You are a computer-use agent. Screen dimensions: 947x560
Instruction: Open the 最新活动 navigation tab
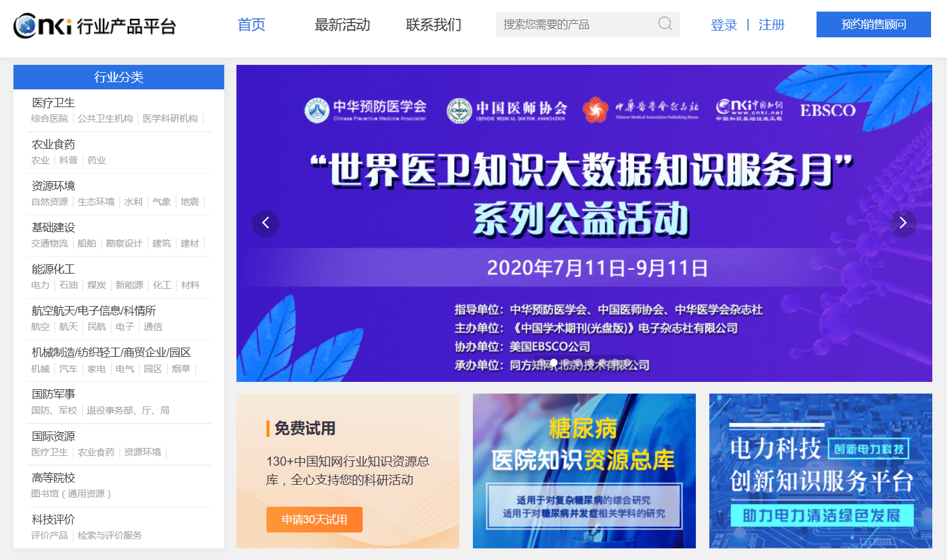click(x=342, y=24)
